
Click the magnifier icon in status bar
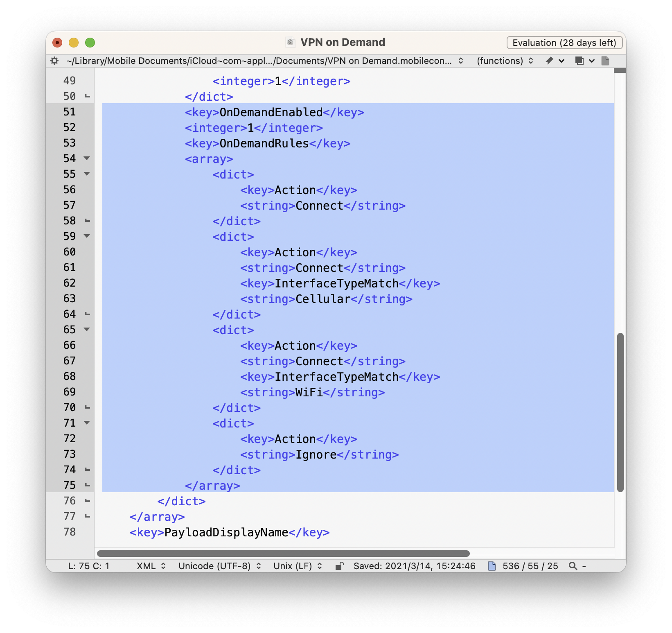coord(573,566)
